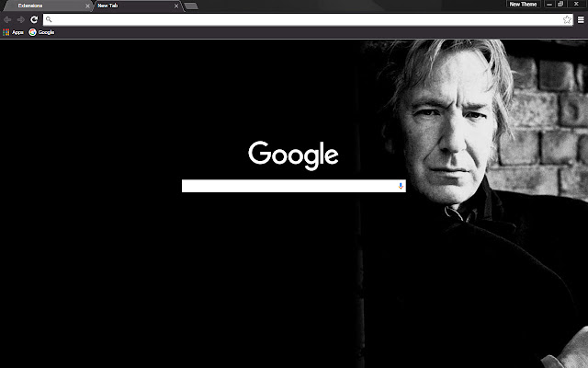Start voice search with the microphone icon
The image size is (588, 368).
401,186
